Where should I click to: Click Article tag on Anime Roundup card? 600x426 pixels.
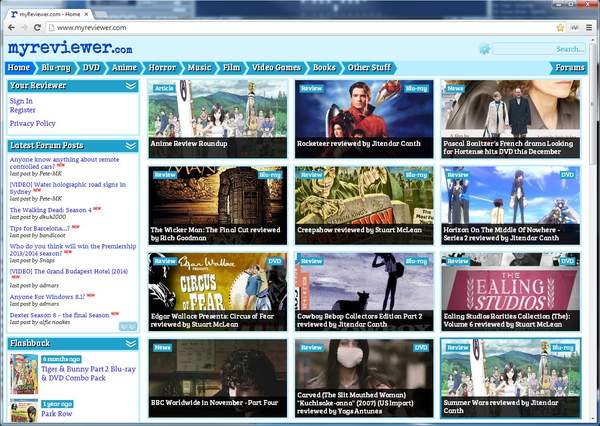(x=165, y=88)
